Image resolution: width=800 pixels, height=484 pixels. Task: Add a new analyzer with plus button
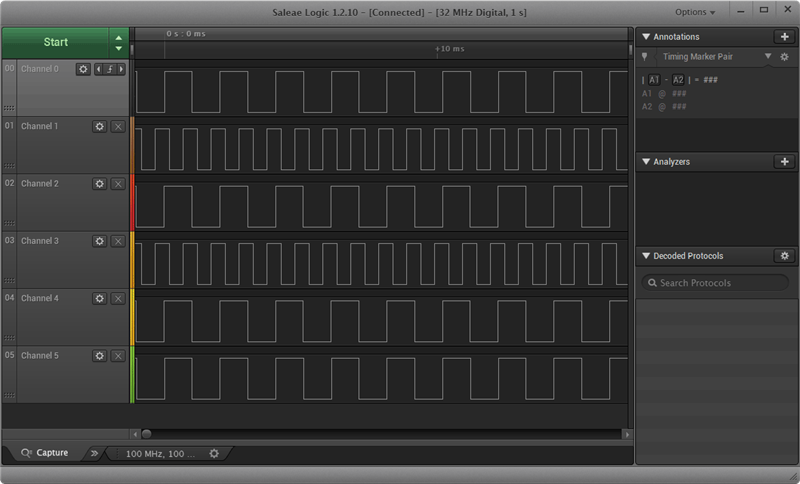tap(785, 161)
